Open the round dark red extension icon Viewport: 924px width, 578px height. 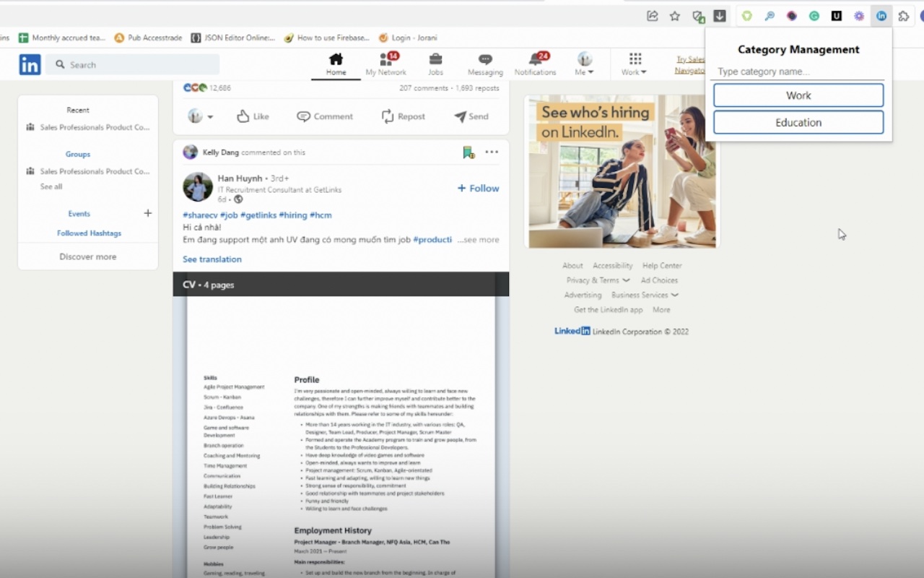pyautogui.click(x=792, y=16)
